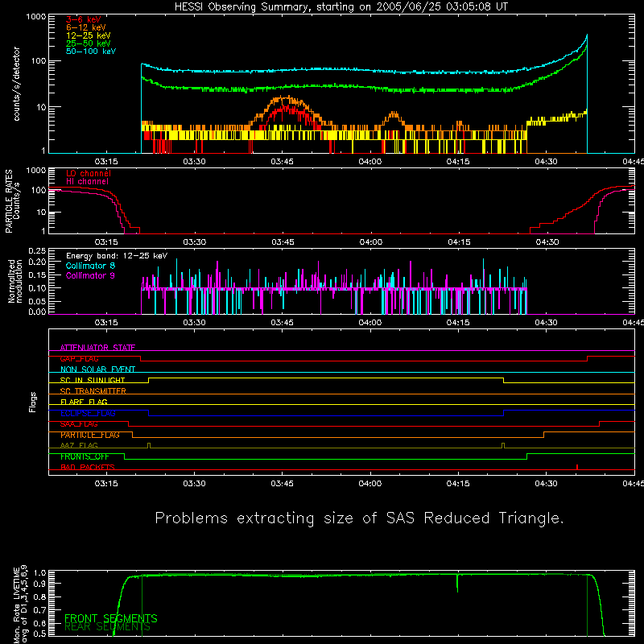Viewport: 644px width, 644px height.
Task: Select the Collimator 9 legend entry
Action: point(90,275)
